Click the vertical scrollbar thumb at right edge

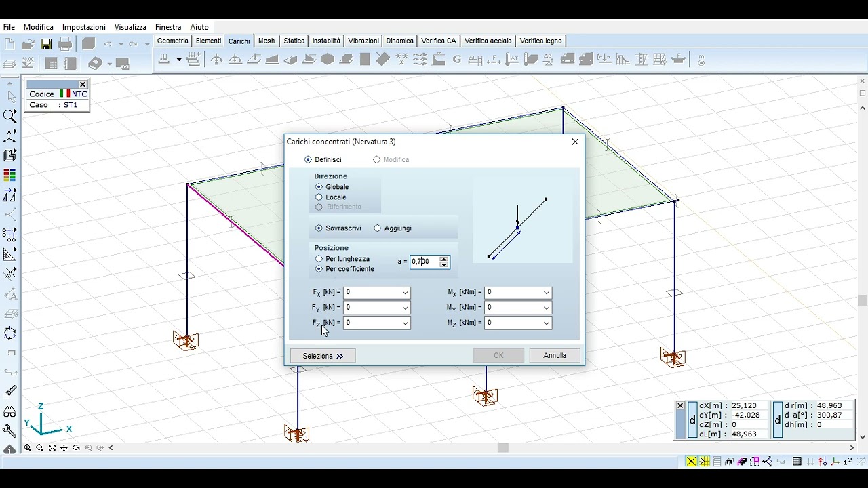pos(863,301)
